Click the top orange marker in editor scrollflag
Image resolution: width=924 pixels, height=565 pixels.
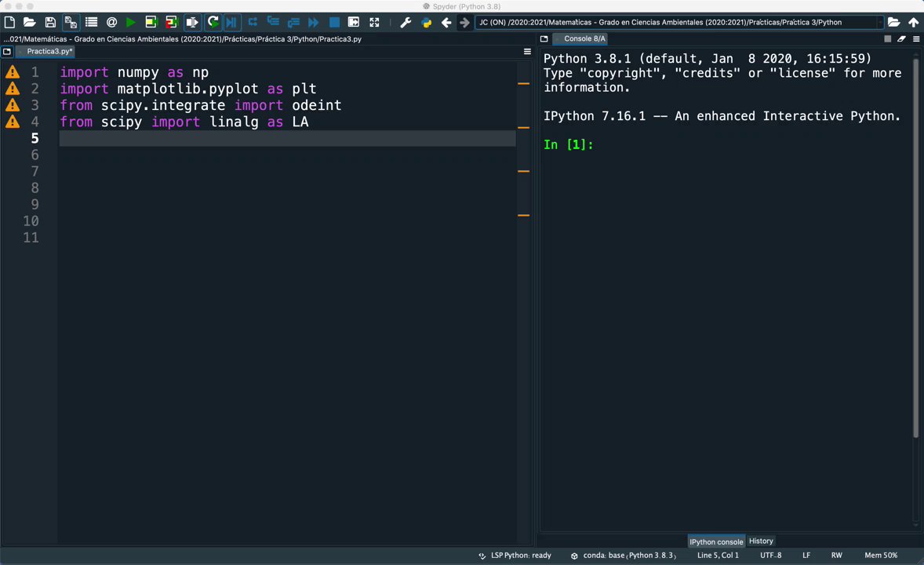(x=523, y=84)
